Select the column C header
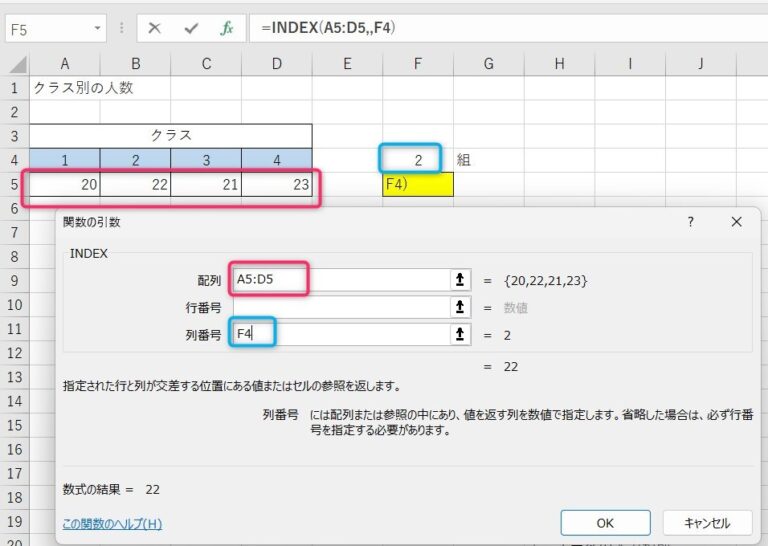The width and height of the screenshot is (768, 546). pos(206,64)
